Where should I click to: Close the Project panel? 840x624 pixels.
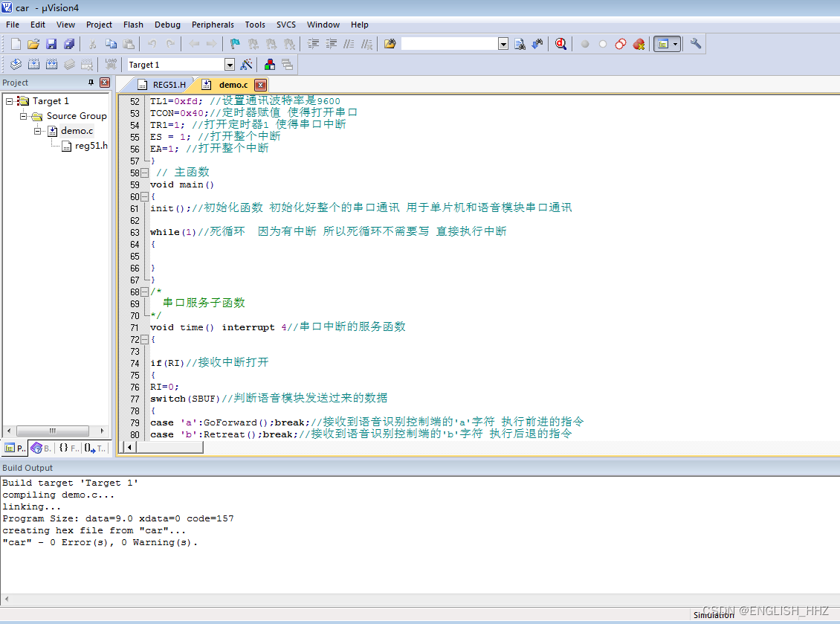point(105,83)
